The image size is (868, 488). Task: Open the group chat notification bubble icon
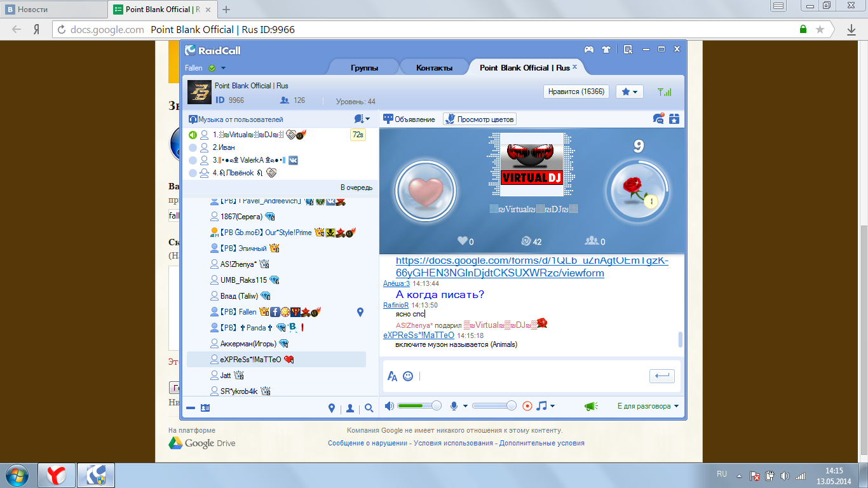(659, 119)
